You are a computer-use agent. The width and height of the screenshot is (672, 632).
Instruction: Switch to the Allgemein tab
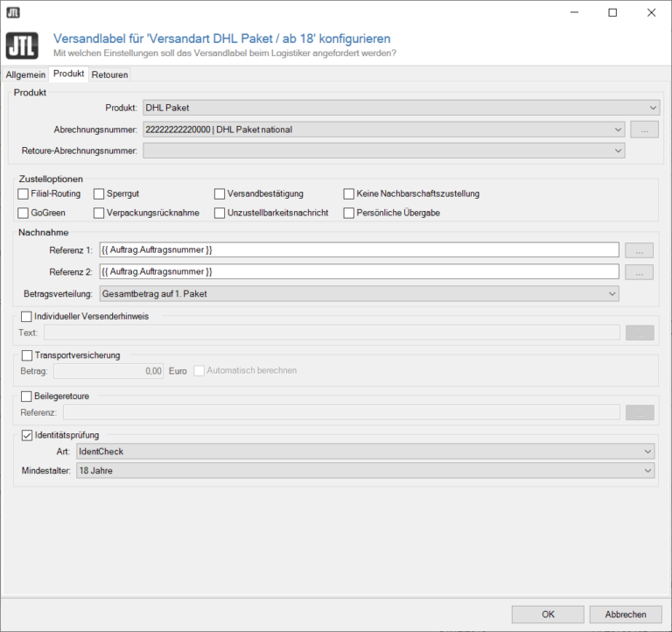point(25,74)
